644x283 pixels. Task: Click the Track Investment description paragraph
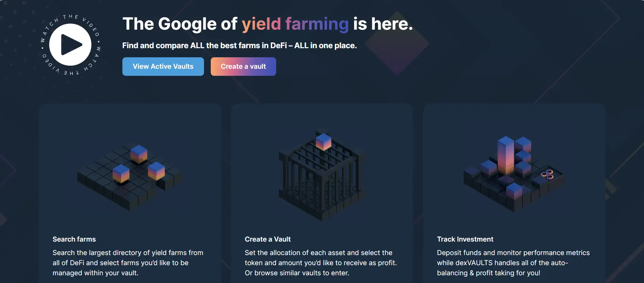pos(513,263)
